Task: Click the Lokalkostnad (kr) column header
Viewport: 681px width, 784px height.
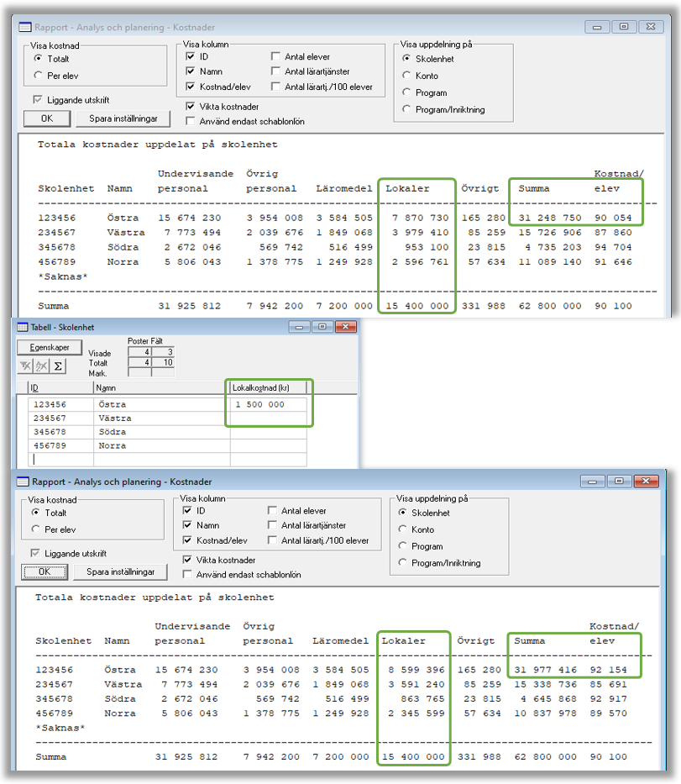Action: [x=268, y=387]
